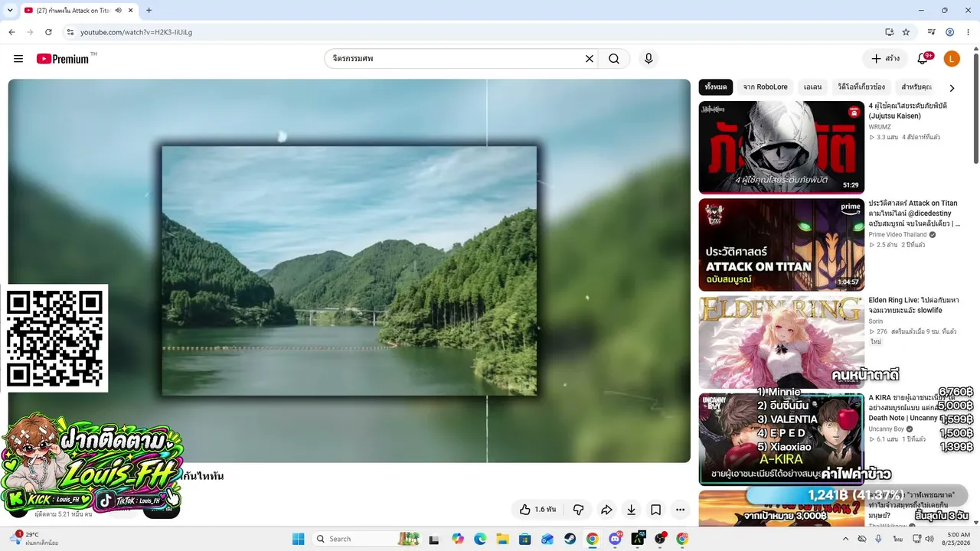Mute the tab via its speaker icon
Screen dimensions: 980x551
click(119, 11)
